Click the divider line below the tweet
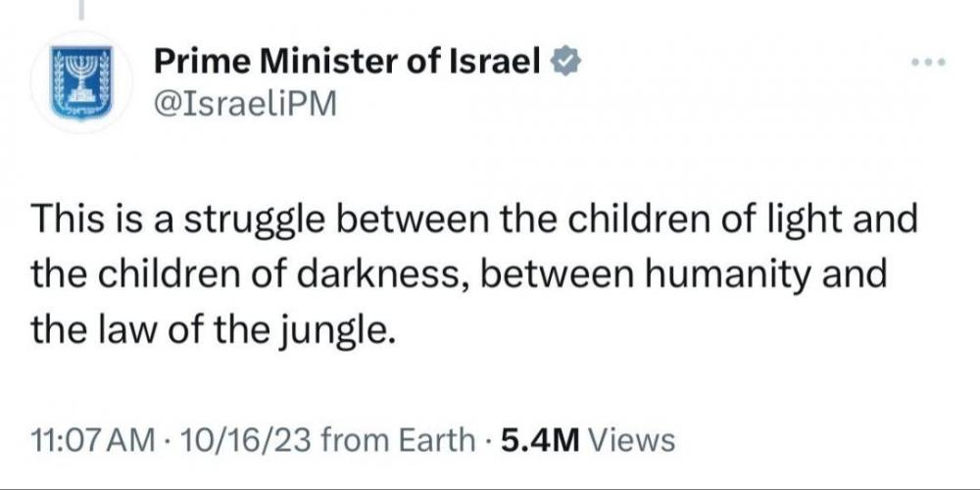The width and height of the screenshot is (980, 490). pyautogui.click(x=490, y=486)
